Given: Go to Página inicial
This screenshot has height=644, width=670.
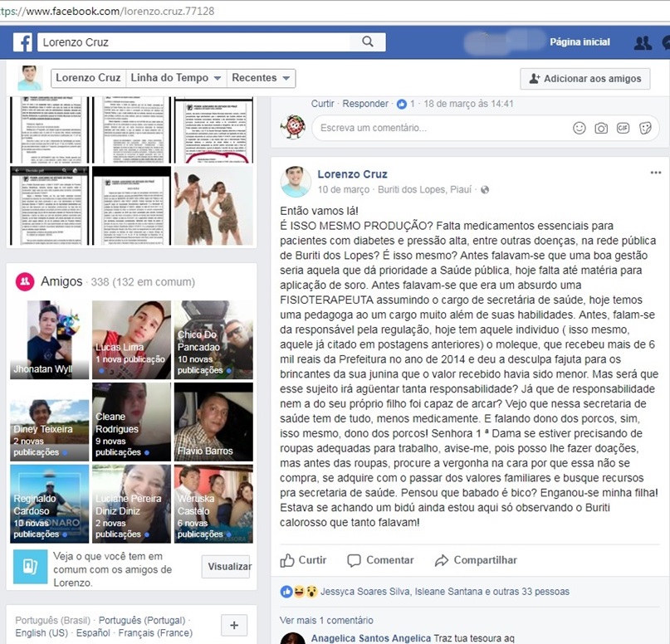Looking at the screenshot, I should pyautogui.click(x=580, y=42).
